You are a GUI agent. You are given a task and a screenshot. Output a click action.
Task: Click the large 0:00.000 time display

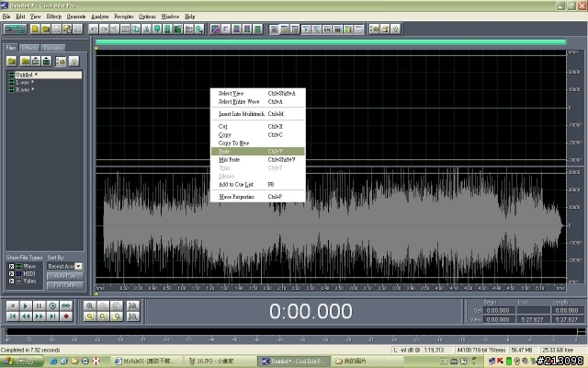click(x=311, y=311)
